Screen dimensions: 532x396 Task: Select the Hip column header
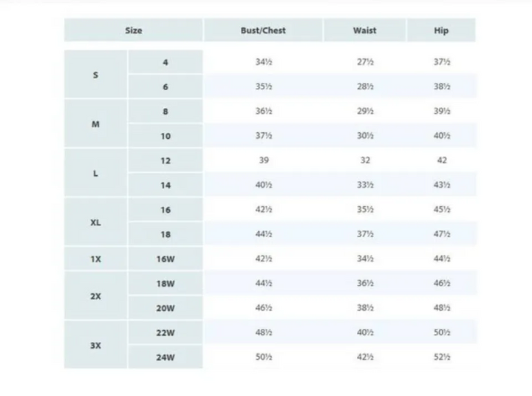point(441,30)
